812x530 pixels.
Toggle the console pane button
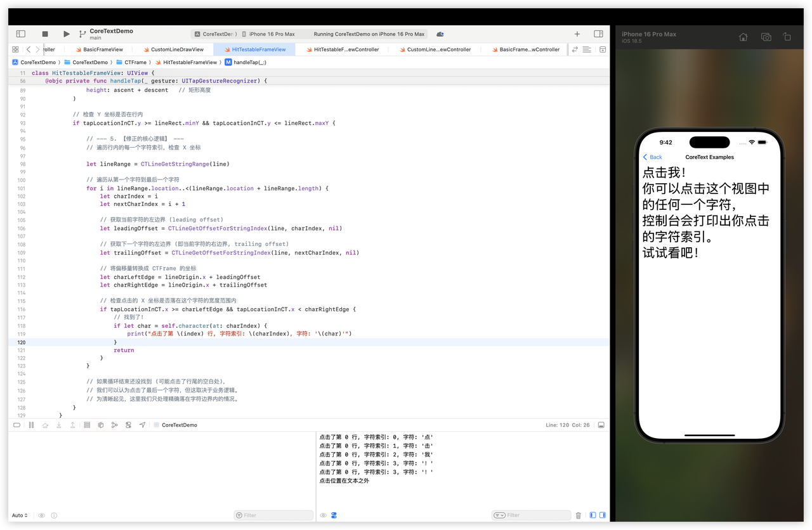pos(603,515)
